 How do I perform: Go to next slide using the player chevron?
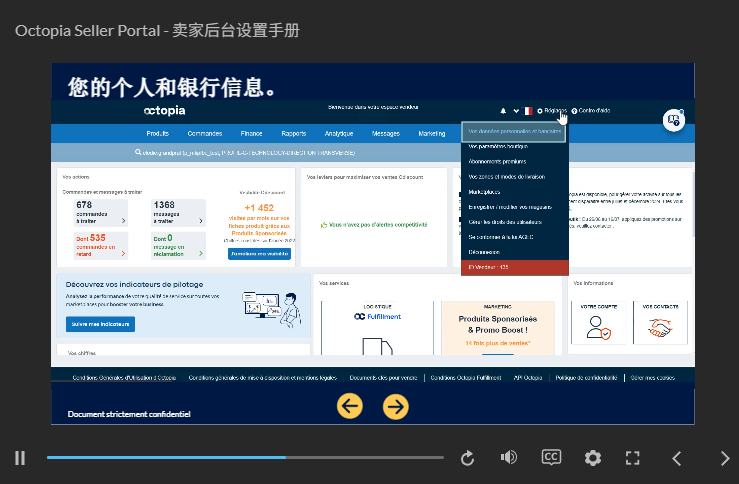725,458
